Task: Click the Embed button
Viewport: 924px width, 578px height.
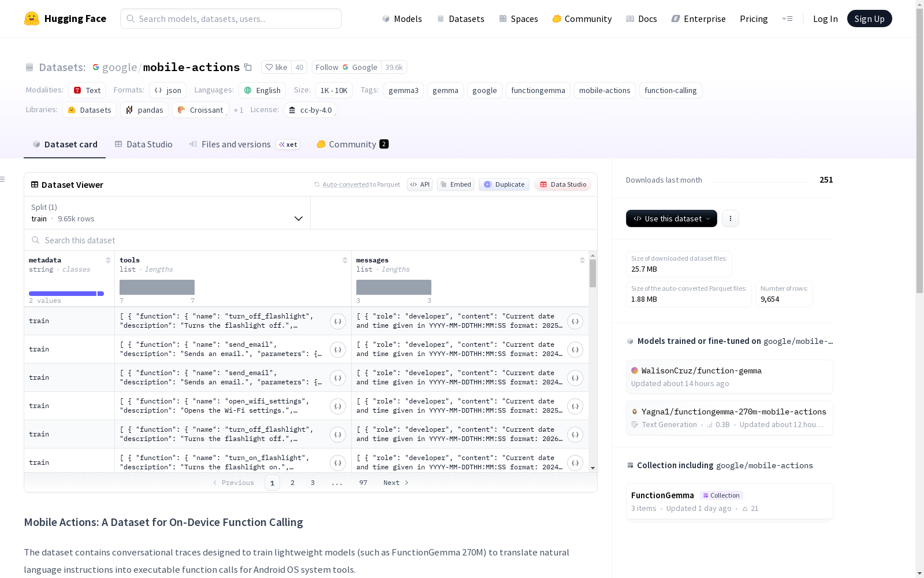Action: coord(456,184)
